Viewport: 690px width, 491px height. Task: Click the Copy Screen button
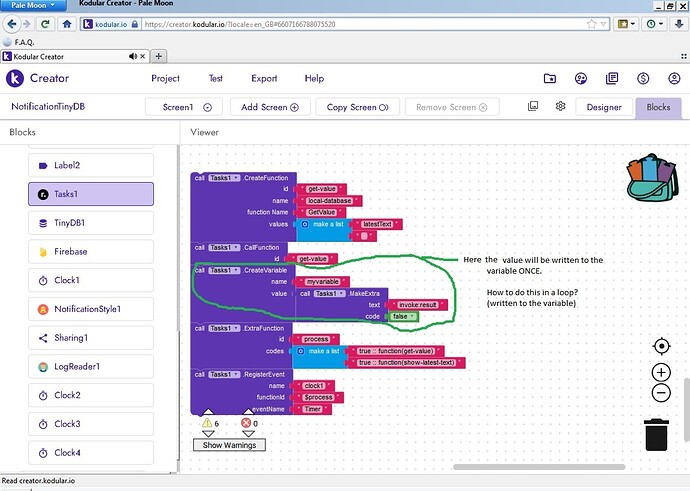(357, 107)
